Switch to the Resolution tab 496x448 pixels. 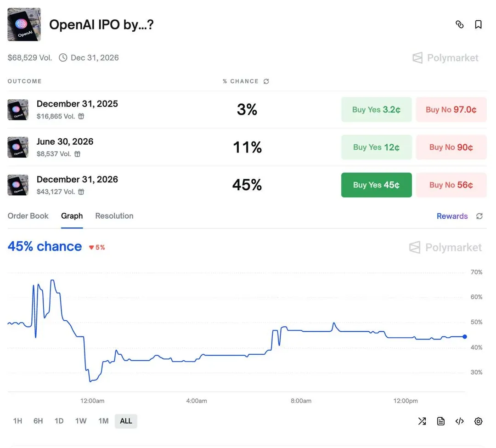114,216
